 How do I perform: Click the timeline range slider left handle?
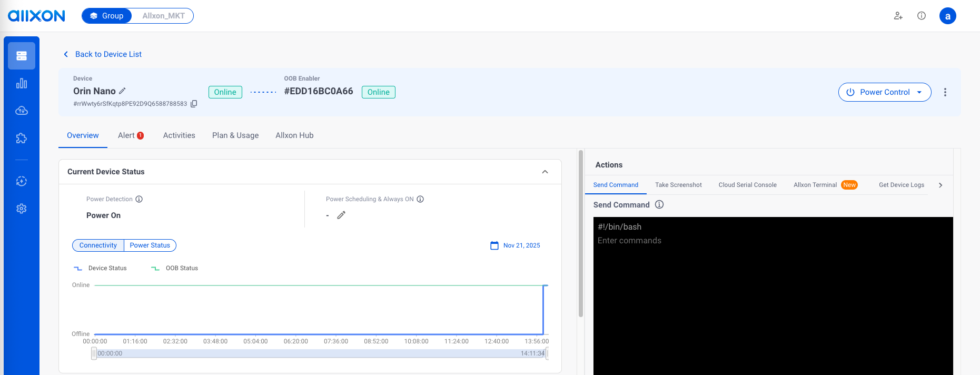pos(94,353)
